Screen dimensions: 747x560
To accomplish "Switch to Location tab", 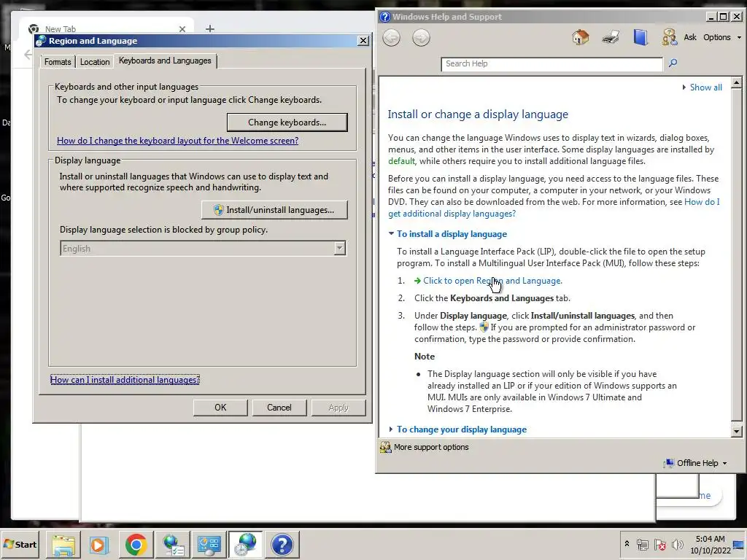I will pos(95,62).
